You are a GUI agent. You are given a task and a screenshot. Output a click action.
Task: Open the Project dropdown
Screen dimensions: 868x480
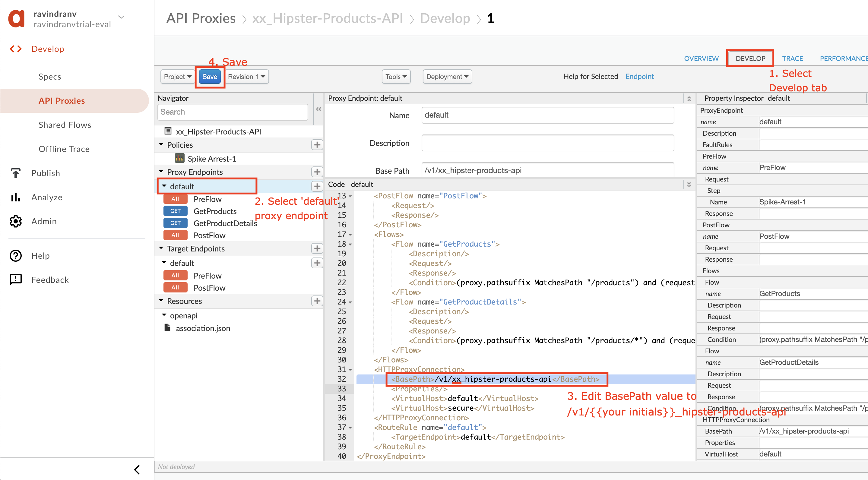pyautogui.click(x=178, y=77)
